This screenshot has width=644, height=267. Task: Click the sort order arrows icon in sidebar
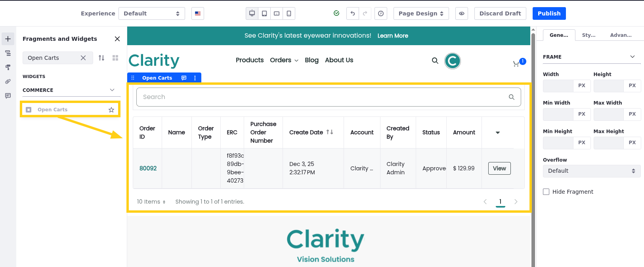pyautogui.click(x=101, y=58)
